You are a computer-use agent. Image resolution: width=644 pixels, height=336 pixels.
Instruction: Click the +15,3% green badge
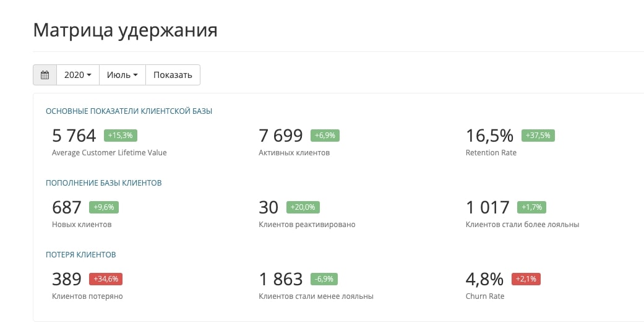point(121,136)
